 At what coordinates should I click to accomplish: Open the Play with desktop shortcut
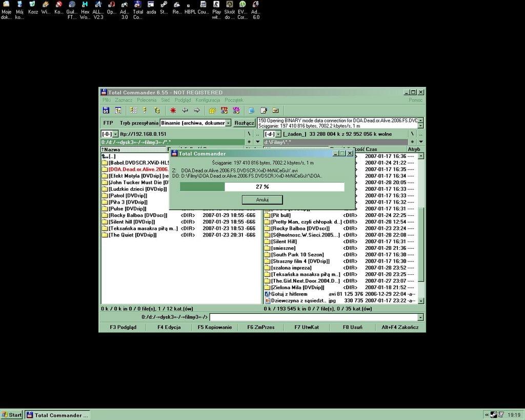pyautogui.click(x=216, y=10)
